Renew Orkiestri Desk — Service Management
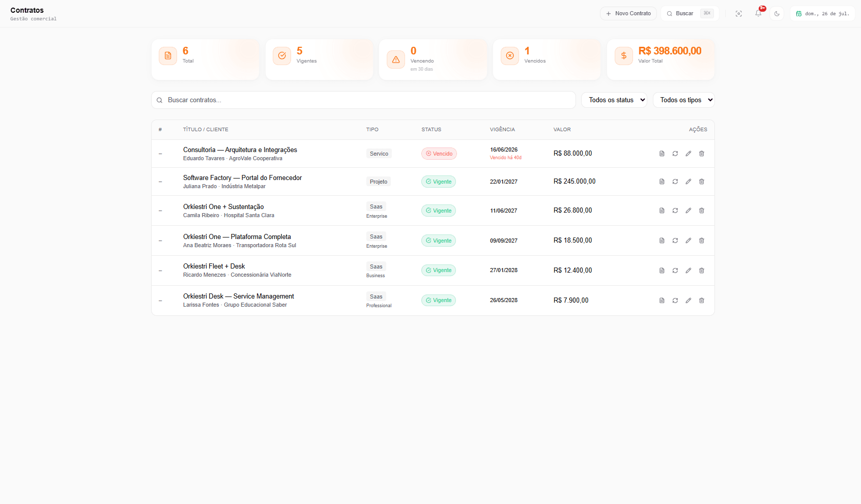The image size is (861, 504). tap(675, 301)
